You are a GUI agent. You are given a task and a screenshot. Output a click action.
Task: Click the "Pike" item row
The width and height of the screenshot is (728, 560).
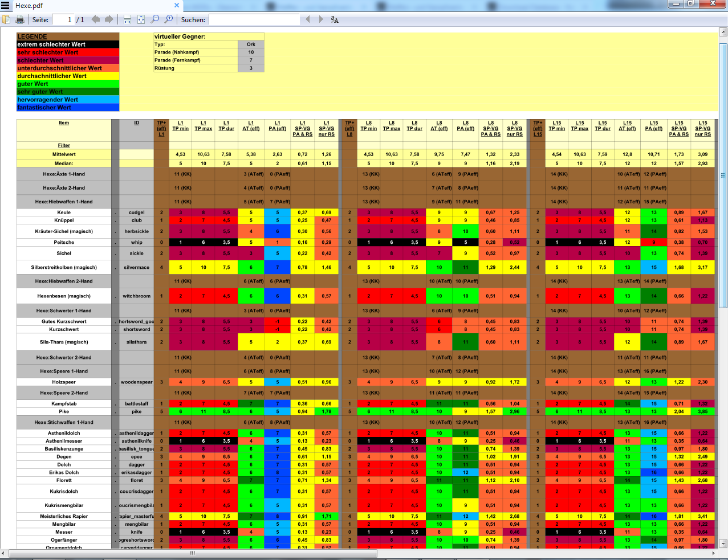click(64, 411)
